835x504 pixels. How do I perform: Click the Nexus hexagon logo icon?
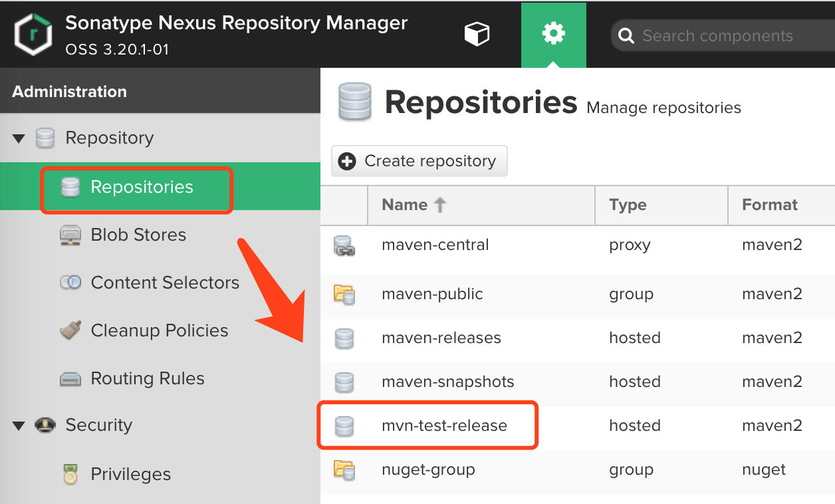pos(32,34)
